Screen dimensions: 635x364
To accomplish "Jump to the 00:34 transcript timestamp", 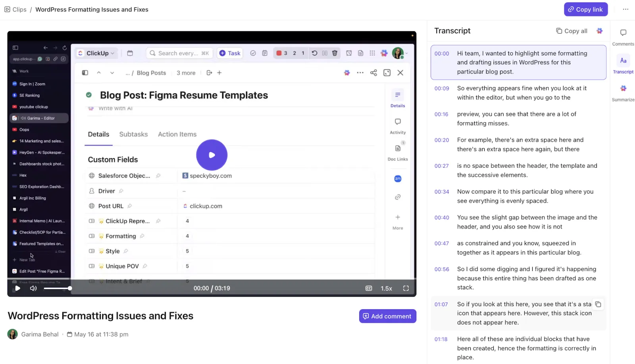I will click(x=441, y=192).
